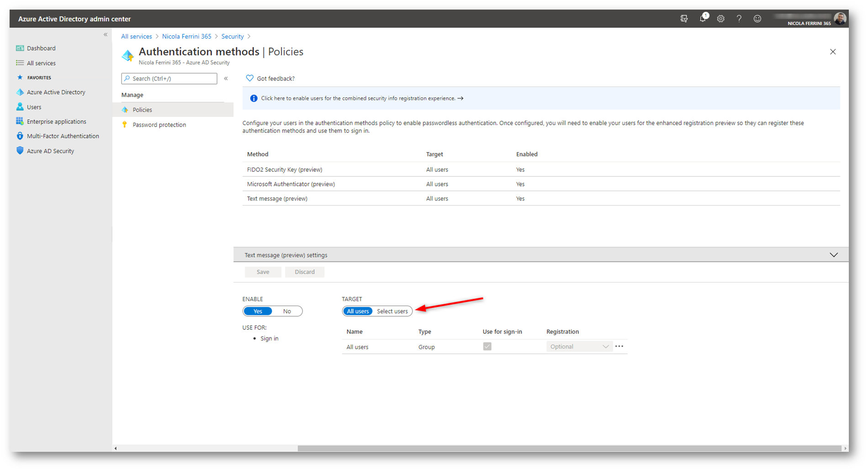Open the notifications bell icon
This screenshot has width=868, height=471.
pos(703,18)
